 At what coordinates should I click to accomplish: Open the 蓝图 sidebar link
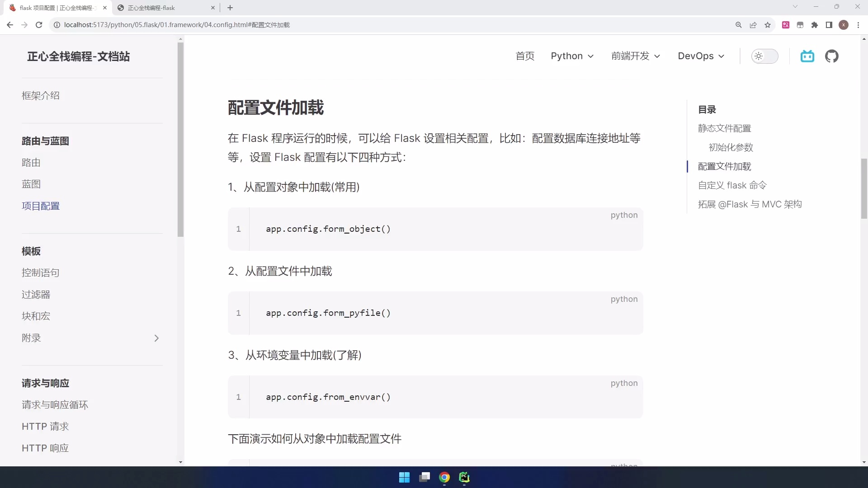pos(31,184)
